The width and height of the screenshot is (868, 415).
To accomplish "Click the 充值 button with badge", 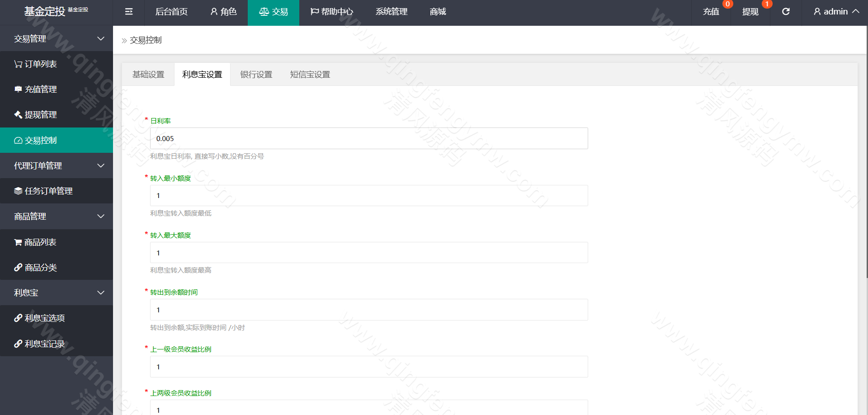I will point(711,11).
